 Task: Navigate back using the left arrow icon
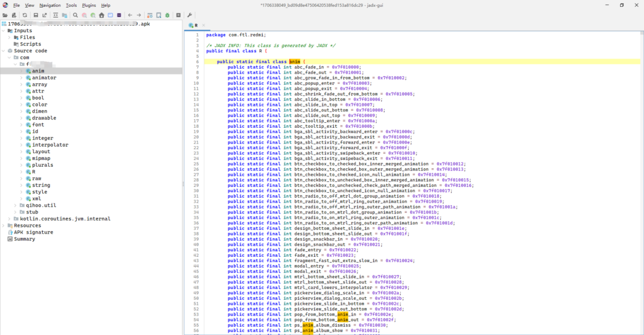[130, 14]
